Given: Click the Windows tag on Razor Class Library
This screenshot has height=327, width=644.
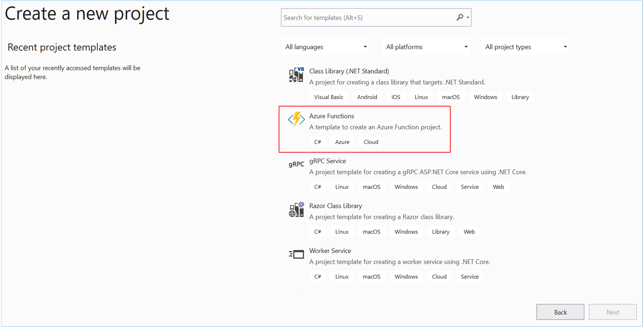Looking at the screenshot, I should (x=404, y=232).
